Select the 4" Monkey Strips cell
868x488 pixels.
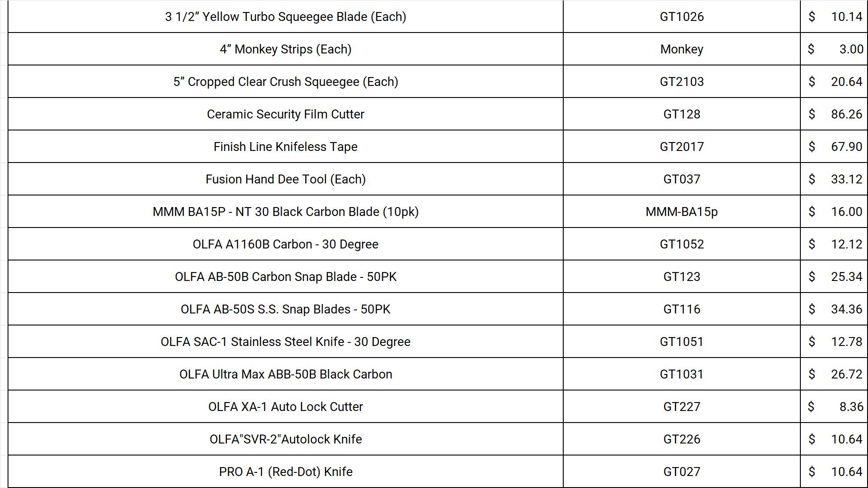click(285, 49)
